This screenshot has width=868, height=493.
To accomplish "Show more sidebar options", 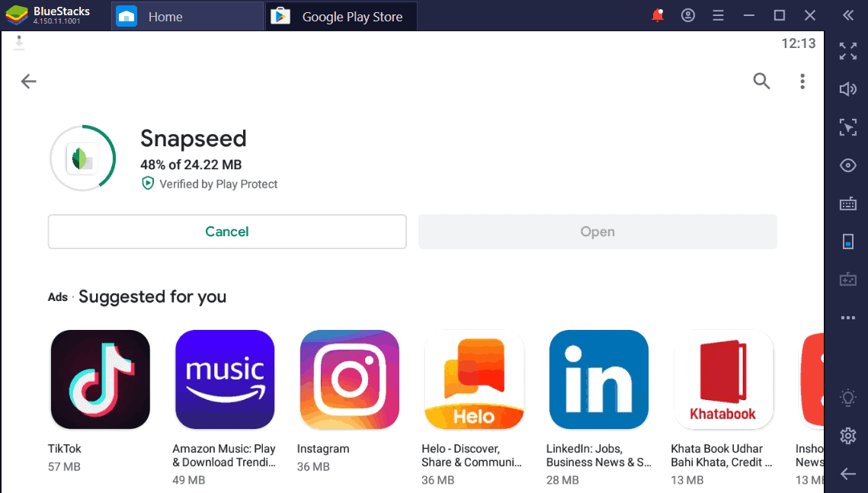I will tap(848, 318).
